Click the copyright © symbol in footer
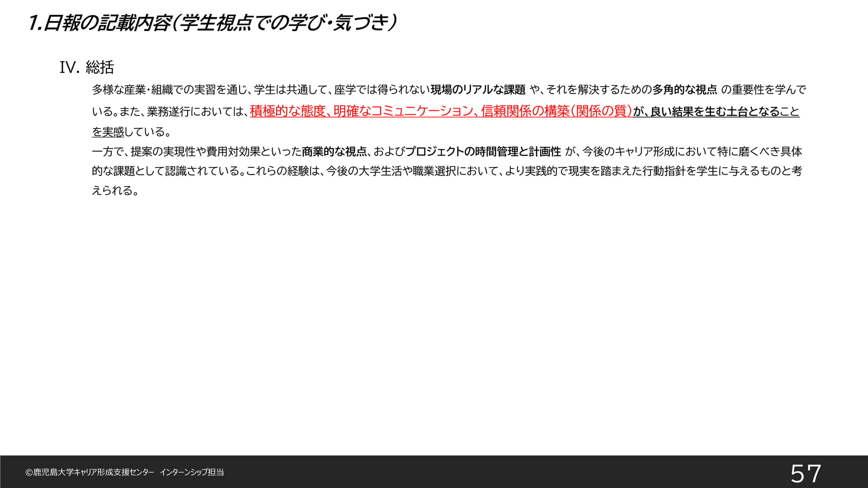 [29, 472]
